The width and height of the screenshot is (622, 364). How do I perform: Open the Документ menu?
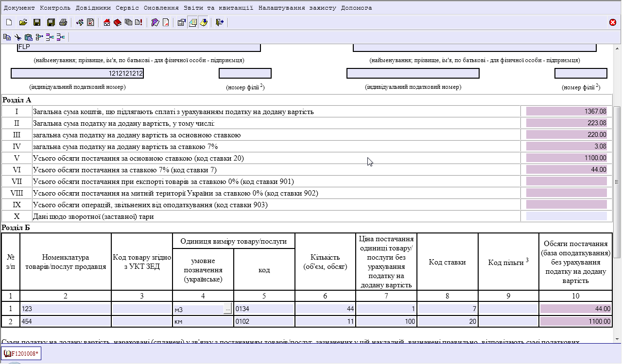tap(19, 8)
